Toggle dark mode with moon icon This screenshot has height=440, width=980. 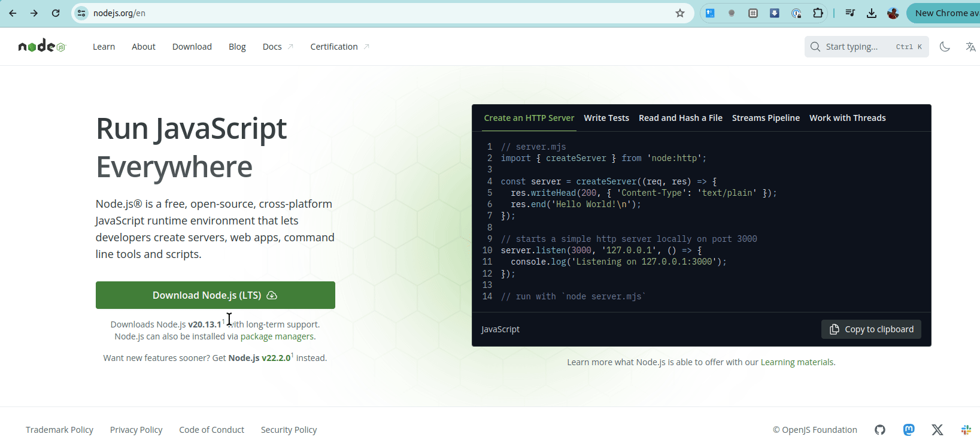coord(945,47)
